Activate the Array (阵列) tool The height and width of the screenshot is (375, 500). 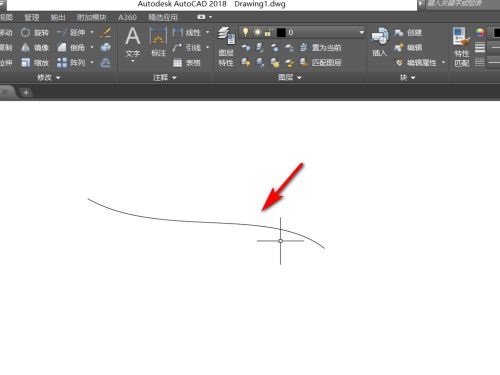coord(71,63)
